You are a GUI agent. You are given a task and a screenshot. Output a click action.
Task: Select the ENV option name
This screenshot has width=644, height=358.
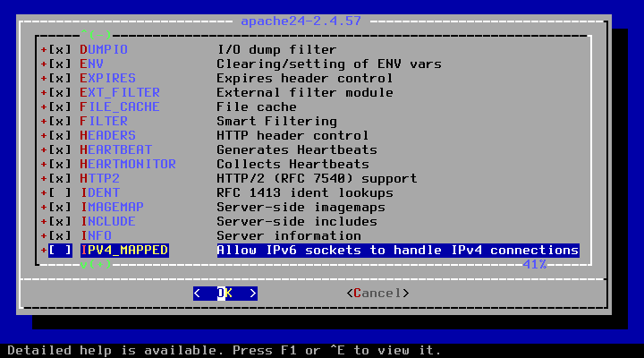[x=92, y=64]
